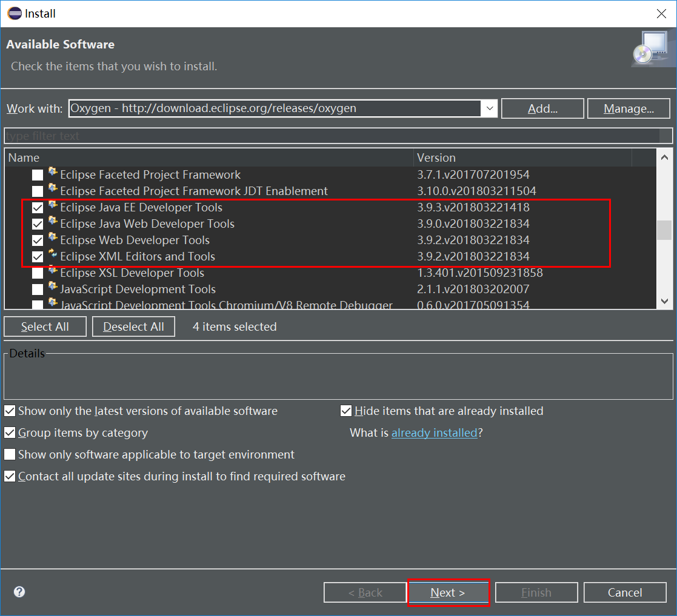Open the help question mark icon
The height and width of the screenshot is (616, 677).
19,592
